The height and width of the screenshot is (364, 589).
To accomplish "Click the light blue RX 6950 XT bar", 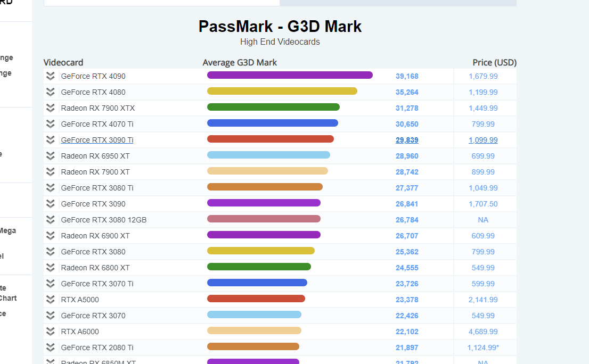I will coord(268,155).
